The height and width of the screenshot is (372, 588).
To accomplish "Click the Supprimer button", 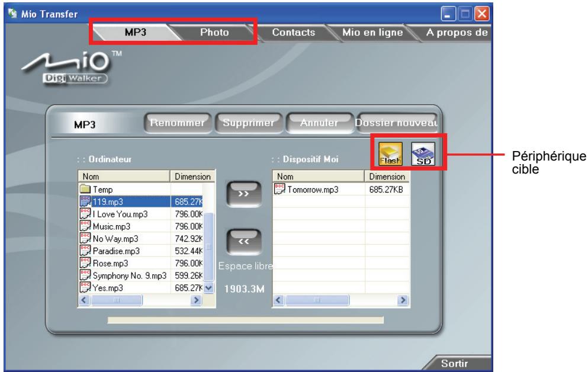I will click(x=248, y=123).
